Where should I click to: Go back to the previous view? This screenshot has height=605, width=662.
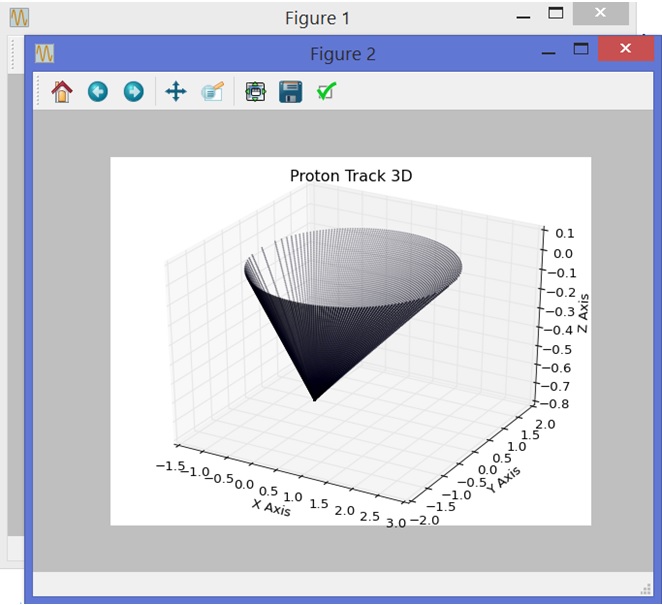pyautogui.click(x=97, y=92)
